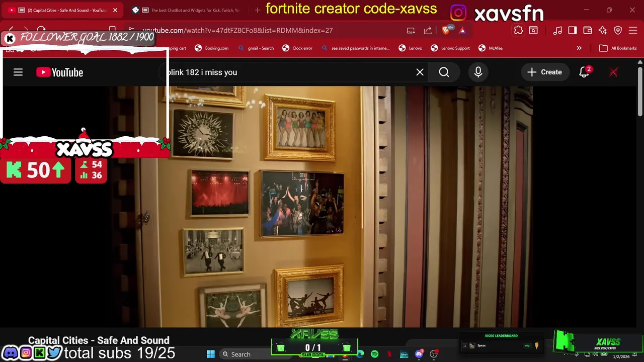Open the Windows Start menu
Screen dimensions: 644x362
point(211,354)
